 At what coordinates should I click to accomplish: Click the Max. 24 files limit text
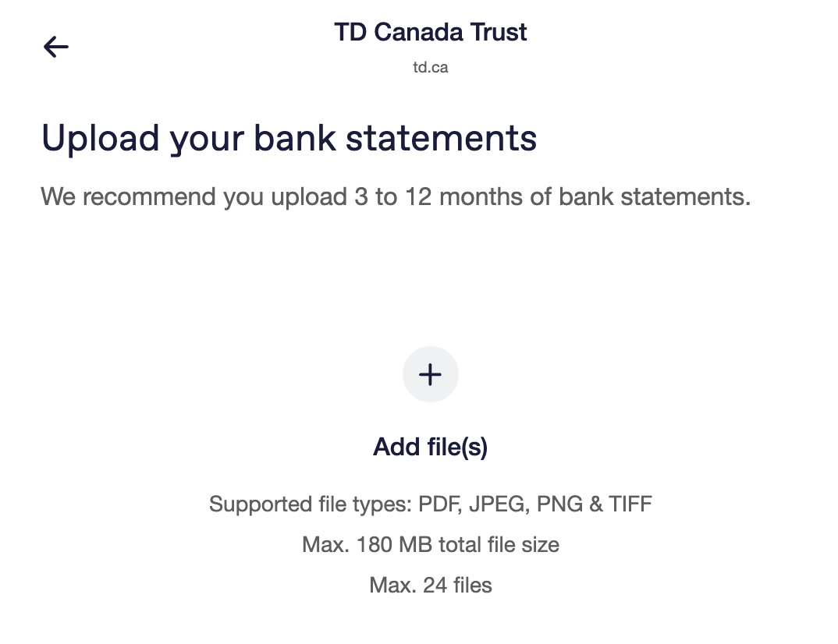[x=430, y=585]
